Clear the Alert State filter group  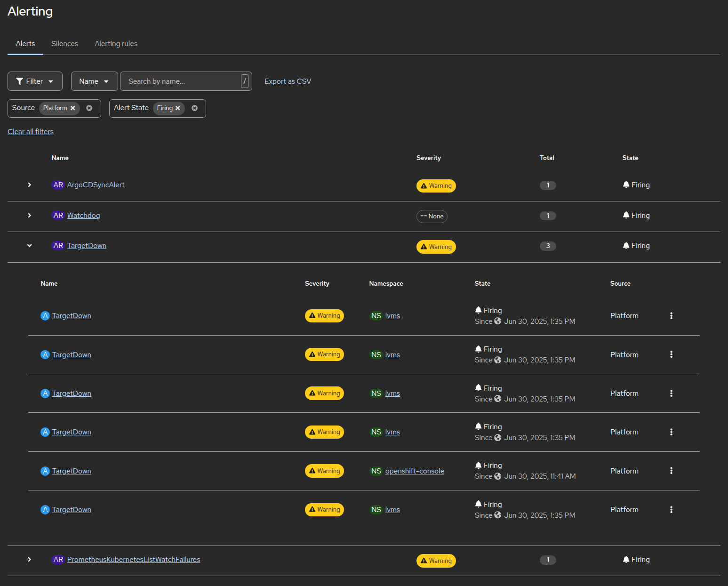(x=195, y=108)
